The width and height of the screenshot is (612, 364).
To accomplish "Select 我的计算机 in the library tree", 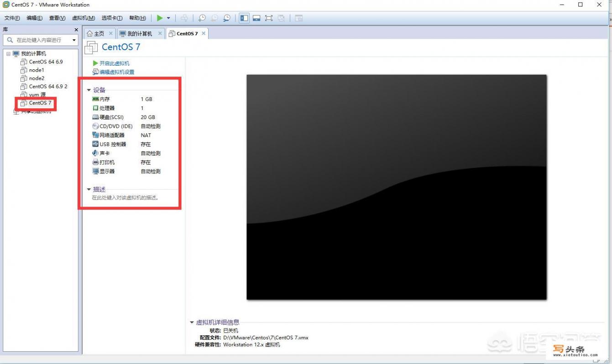I will coord(33,53).
